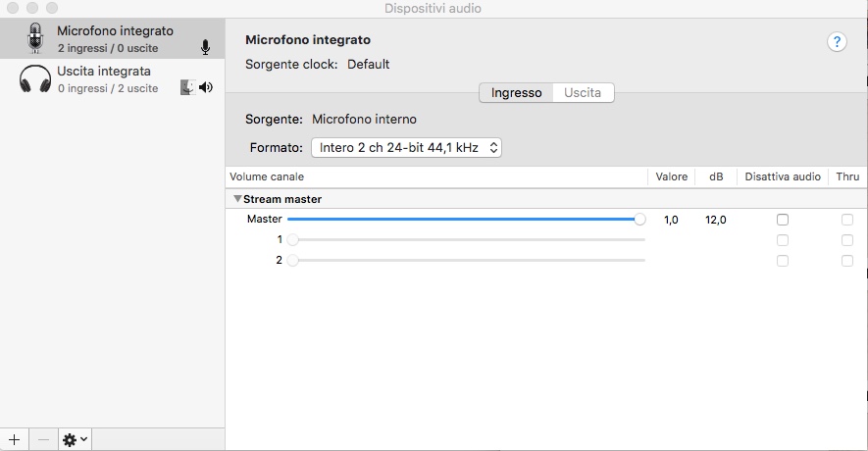868x451 pixels.
Task: Toggle Disattiva audio checkbox for channel 1
Action: [783, 240]
